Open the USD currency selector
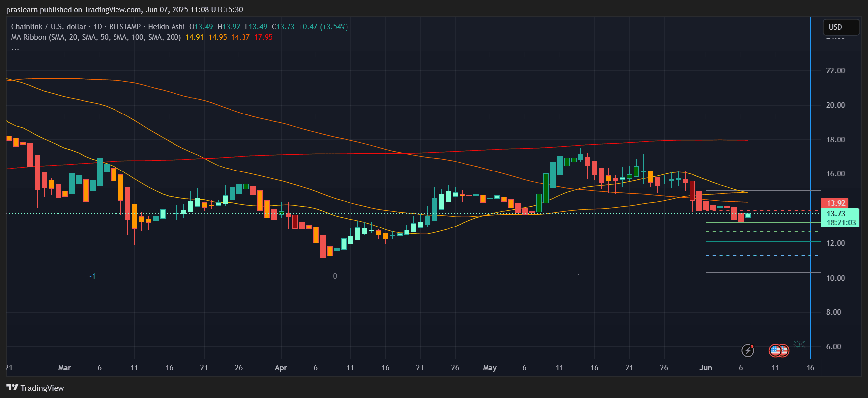This screenshot has width=868, height=398. click(x=840, y=27)
